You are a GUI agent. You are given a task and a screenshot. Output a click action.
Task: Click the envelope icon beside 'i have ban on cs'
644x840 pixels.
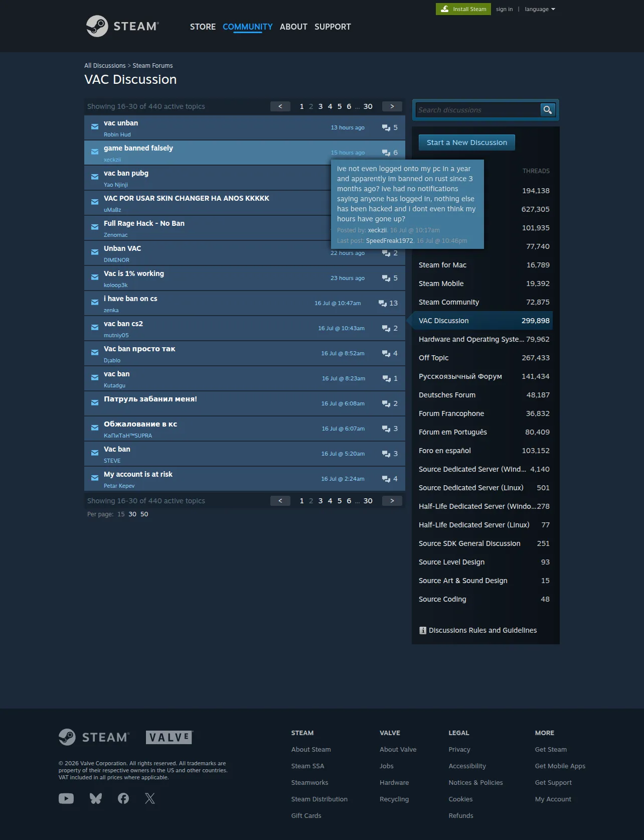[x=95, y=303]
